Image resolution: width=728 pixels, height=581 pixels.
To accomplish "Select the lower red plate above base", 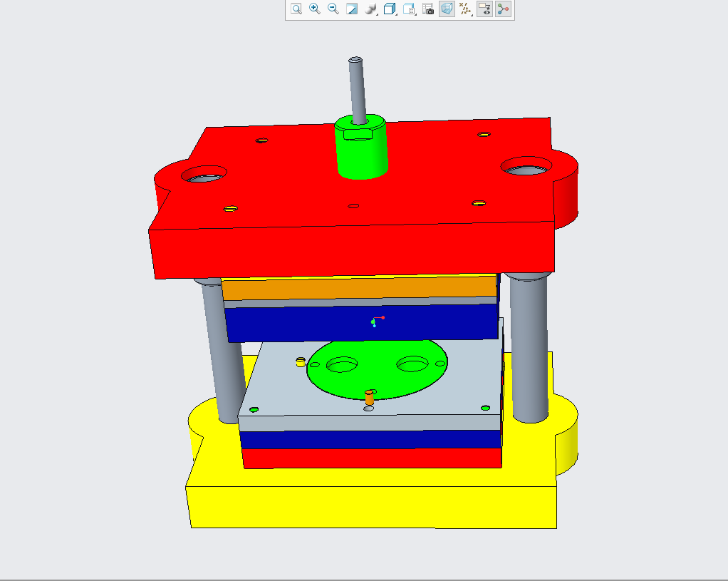I will pos(371,458).
